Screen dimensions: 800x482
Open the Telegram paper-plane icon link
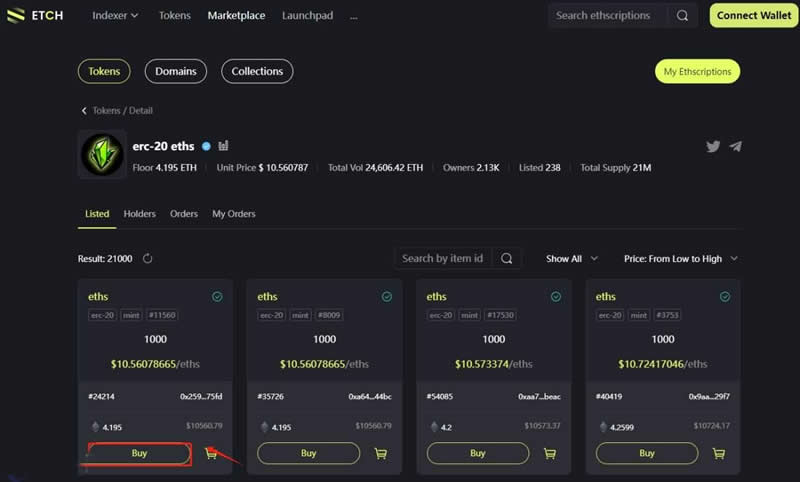736,146
